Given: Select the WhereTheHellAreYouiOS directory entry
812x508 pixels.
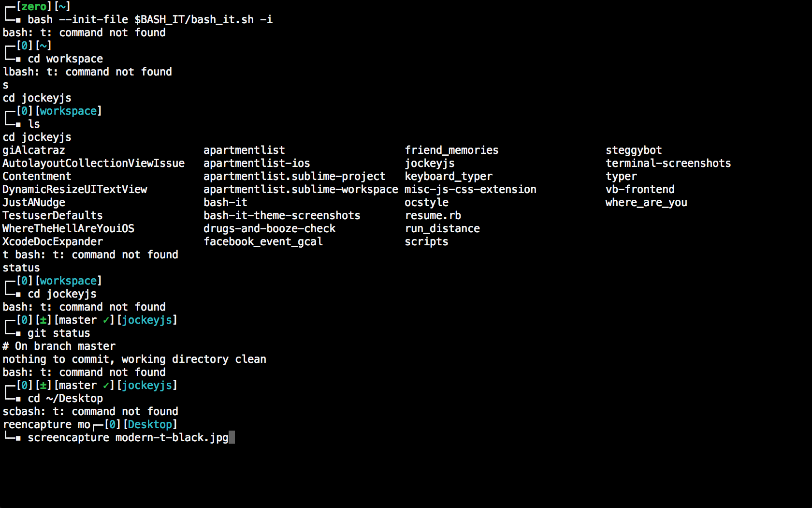Looking at the screenshot, I should pyautogui.click(x=68, y=228).
